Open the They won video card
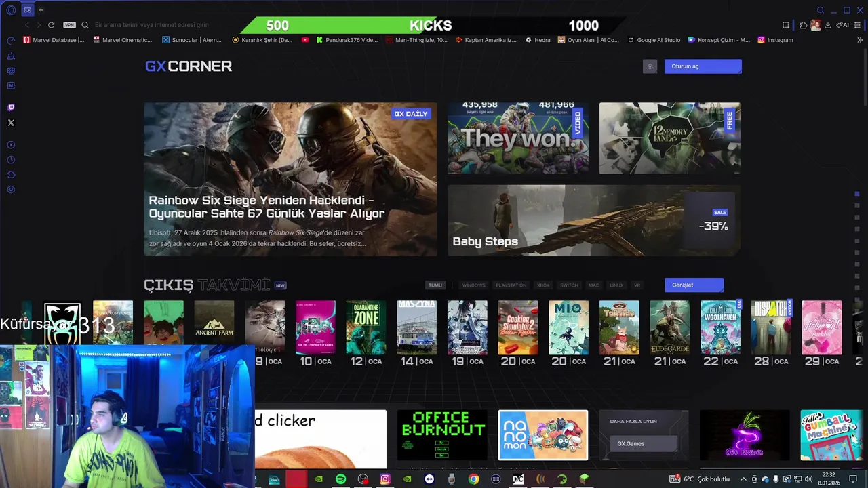 pos(518,138)
